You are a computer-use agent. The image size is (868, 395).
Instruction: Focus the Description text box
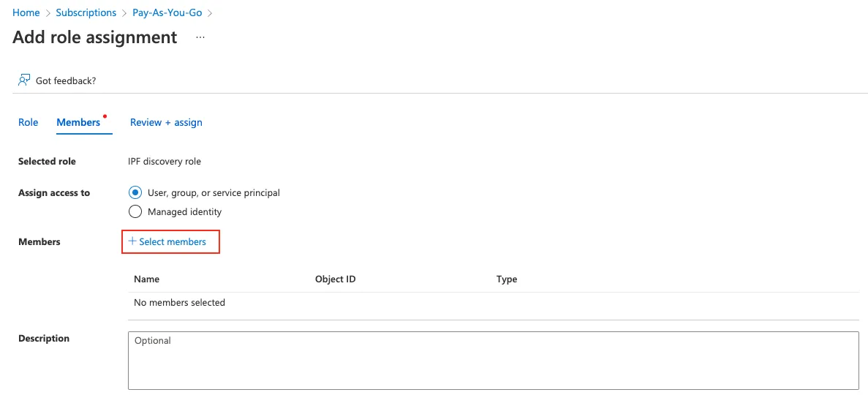click(x=493, y=361)
